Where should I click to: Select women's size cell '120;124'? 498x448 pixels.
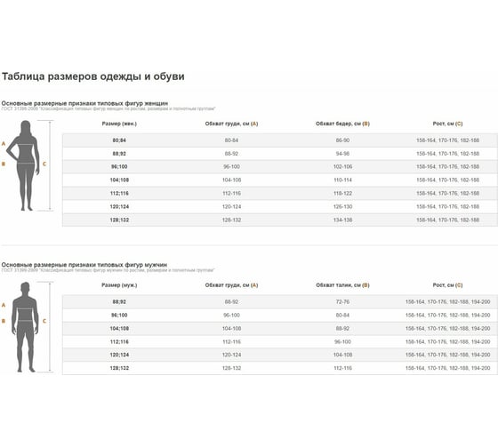coord(119,207)
